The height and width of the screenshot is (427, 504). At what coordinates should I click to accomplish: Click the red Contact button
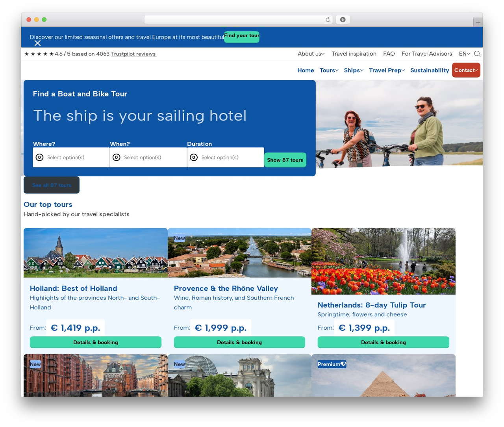tap(466, 70)
